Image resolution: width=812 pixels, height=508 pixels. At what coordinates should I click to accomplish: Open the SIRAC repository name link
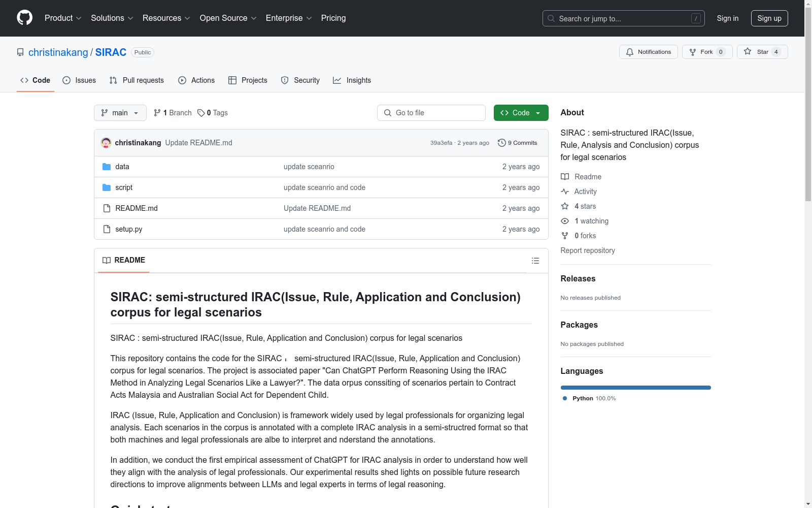[111, 52]
